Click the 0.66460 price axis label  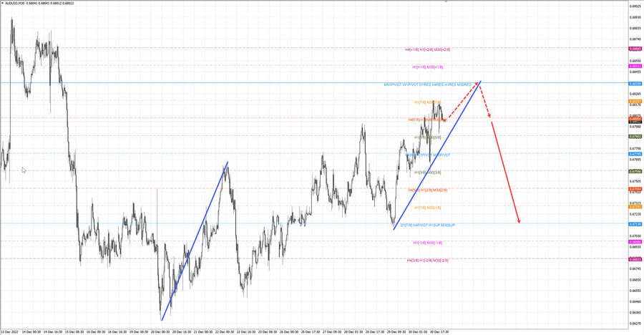pos(635,301)
